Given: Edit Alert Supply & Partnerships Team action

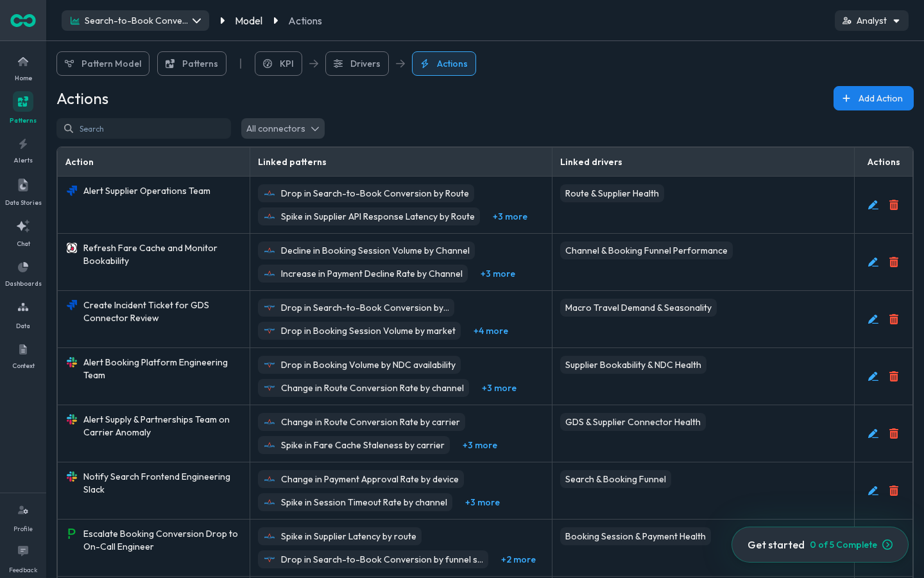Looking at the screenshot, I should pyautogui.click(x=873, y=433).
